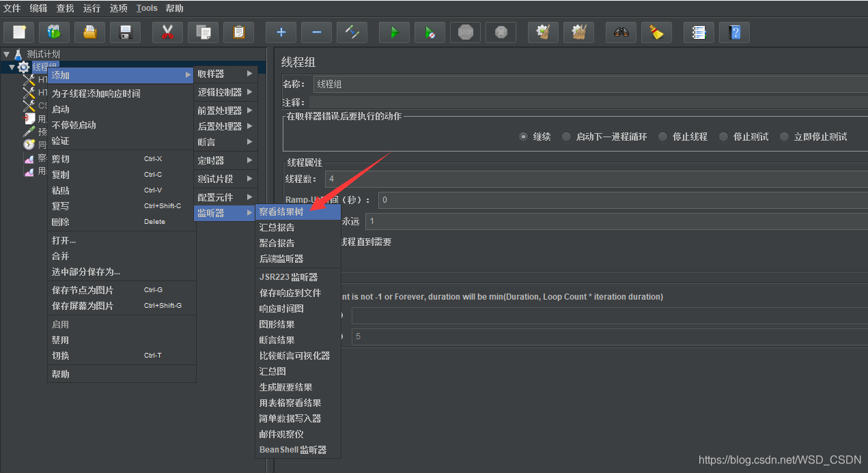The width and height of the screenshot is (868, 473).
Task: Click the Copy toolbar icon
Action: [203, 32]
